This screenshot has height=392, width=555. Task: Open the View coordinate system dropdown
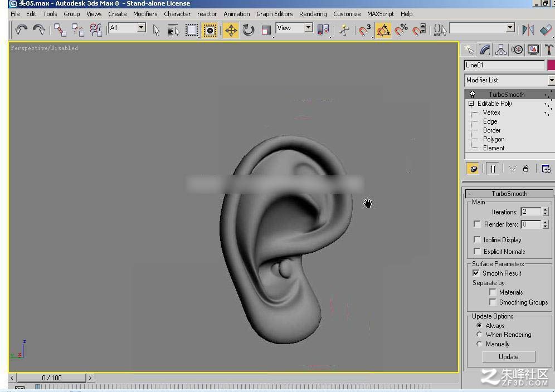coord(309,28)
